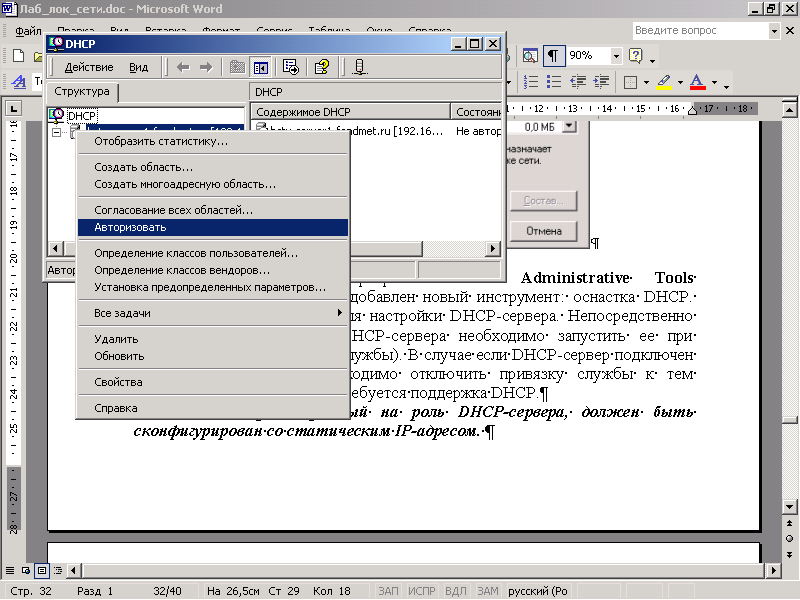Screen dimensions: 800x600
Task: Select Отобразить статистику menu item
Action: click(213, 141)
